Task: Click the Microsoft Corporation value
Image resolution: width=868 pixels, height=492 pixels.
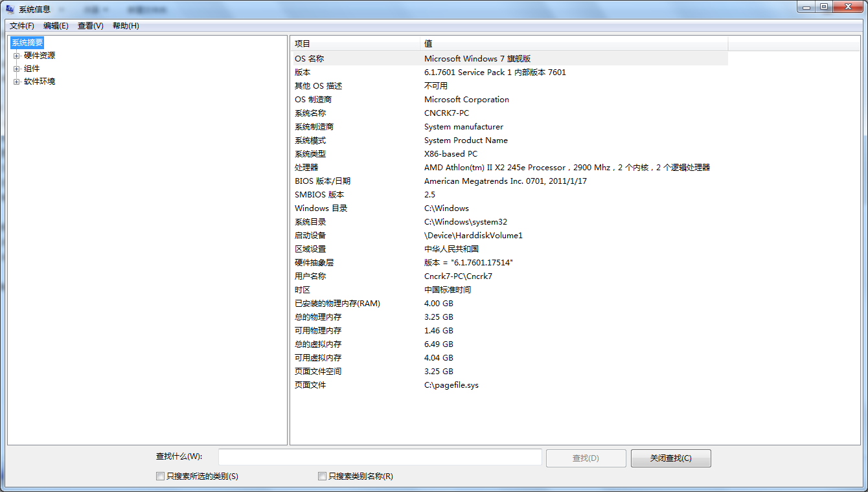Action: pyautogui.click(x=466, y=100)
